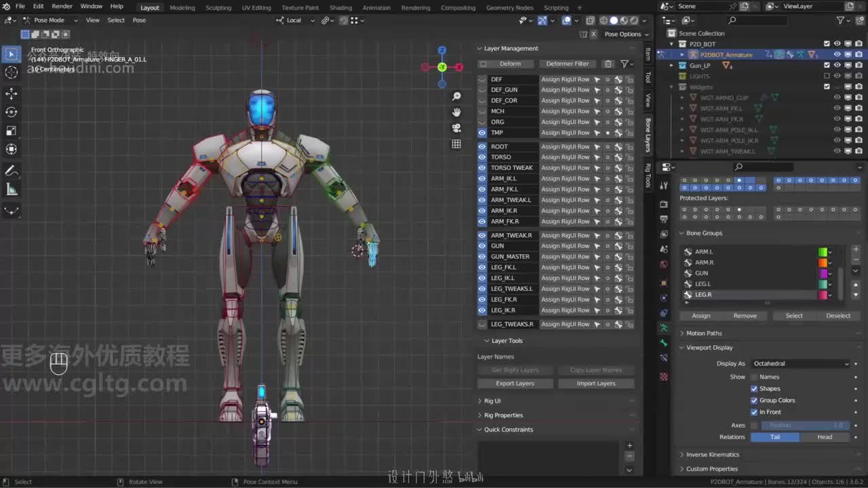Expand the Rig Properties section

503,415
